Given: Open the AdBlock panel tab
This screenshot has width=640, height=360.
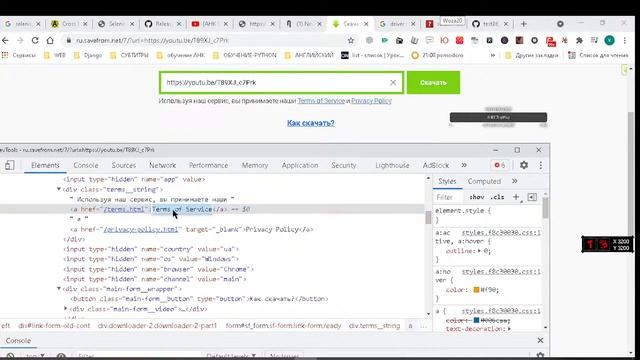Looking at the screenshot, I should point(436,165).
